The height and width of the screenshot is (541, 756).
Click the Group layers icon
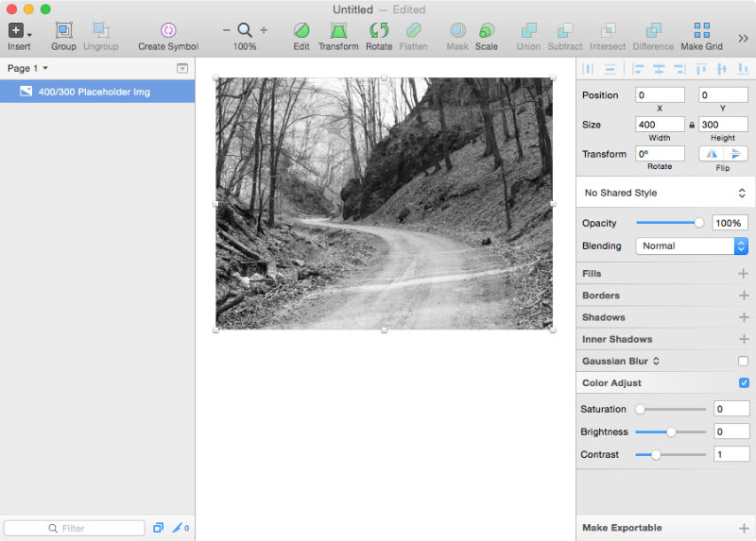coord(63,30)
